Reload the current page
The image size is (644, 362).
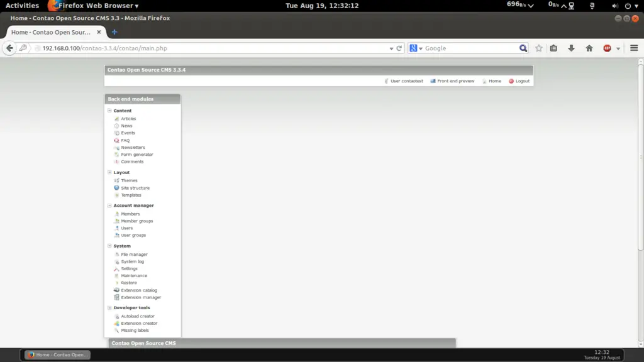[399, 48]
